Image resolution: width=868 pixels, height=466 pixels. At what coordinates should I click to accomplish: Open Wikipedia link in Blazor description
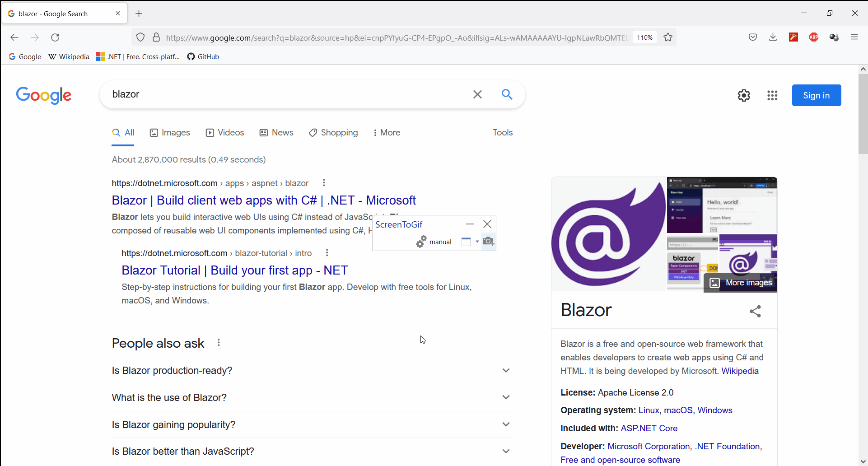coord(740,371)
